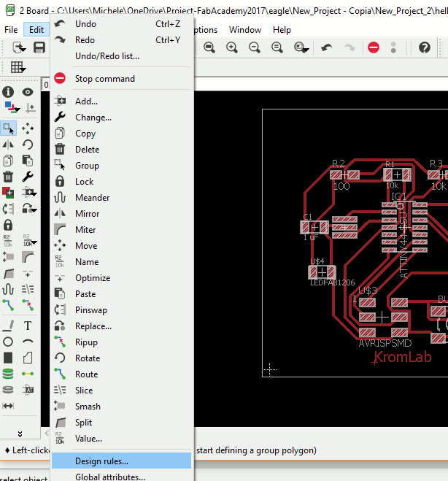Click Zoom in magnifier in top toolbar
The image size is (448, 481).
pyautogui.click(x=232, y=47)
